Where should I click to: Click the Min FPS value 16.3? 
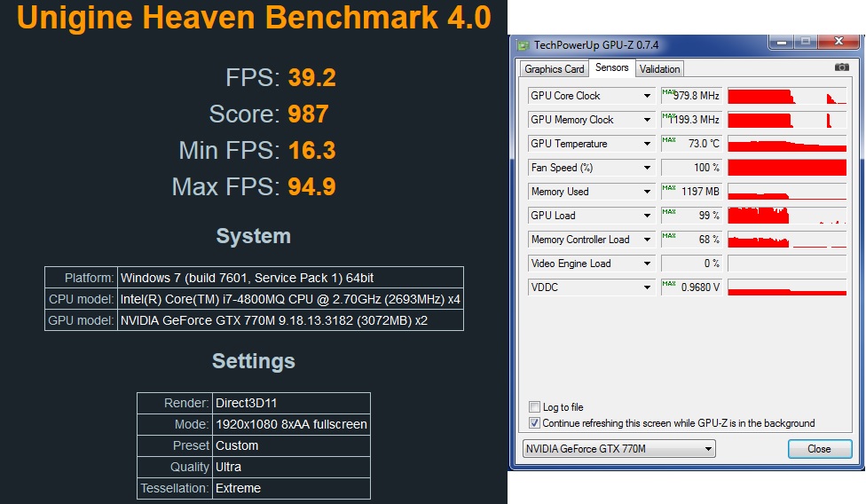(312, 151)
